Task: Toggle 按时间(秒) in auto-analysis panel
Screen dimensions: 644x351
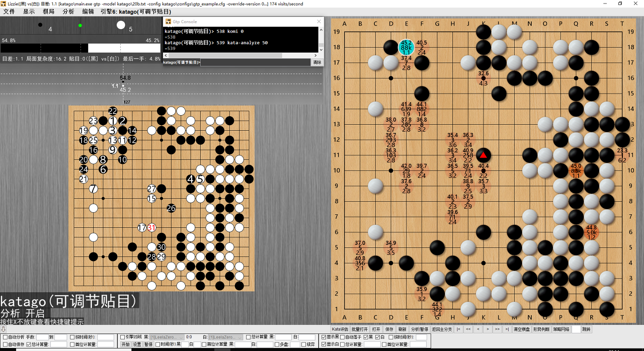Action: click(72, 337)
